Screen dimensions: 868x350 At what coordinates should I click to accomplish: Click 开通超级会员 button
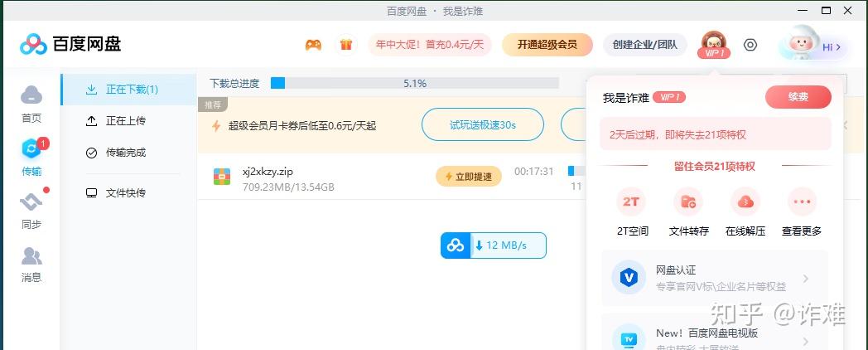pos(547,45)
